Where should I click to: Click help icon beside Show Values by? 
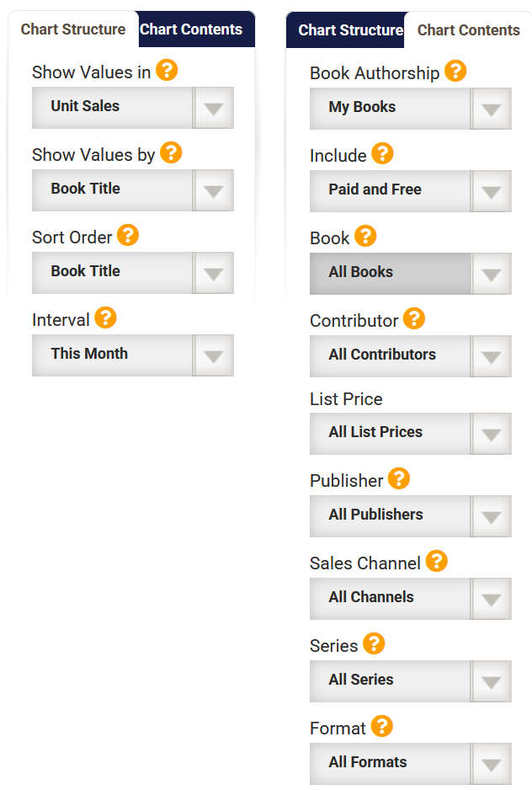pos(171,152)
